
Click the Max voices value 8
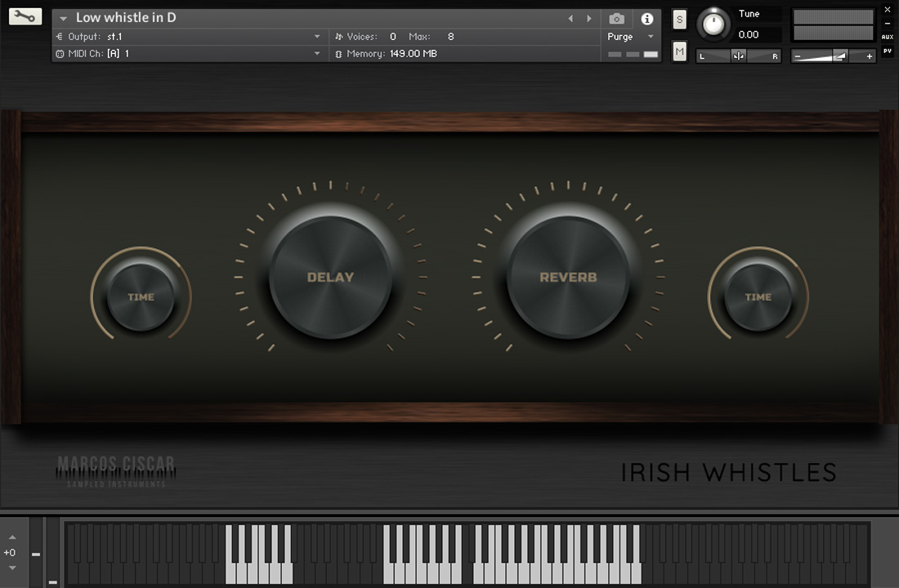click(450, 37)
